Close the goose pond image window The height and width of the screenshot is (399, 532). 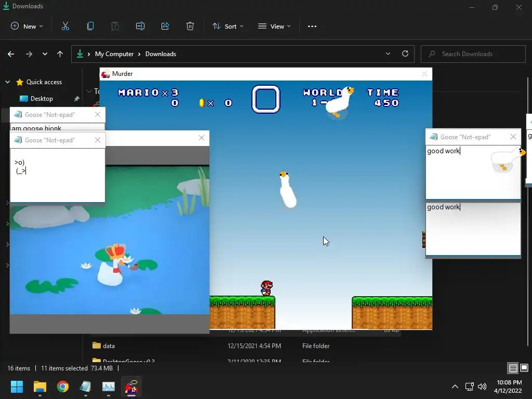tap(202, 138)
